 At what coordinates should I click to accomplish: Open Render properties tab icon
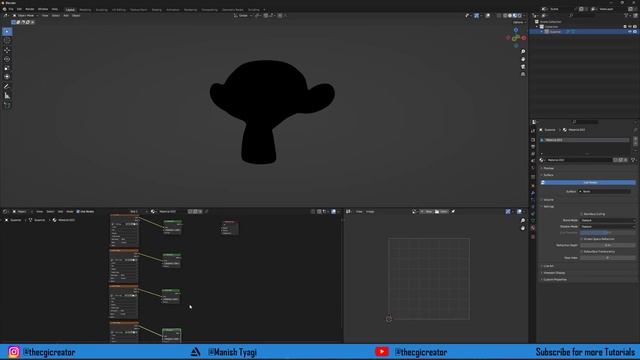(x=533, y=140)
